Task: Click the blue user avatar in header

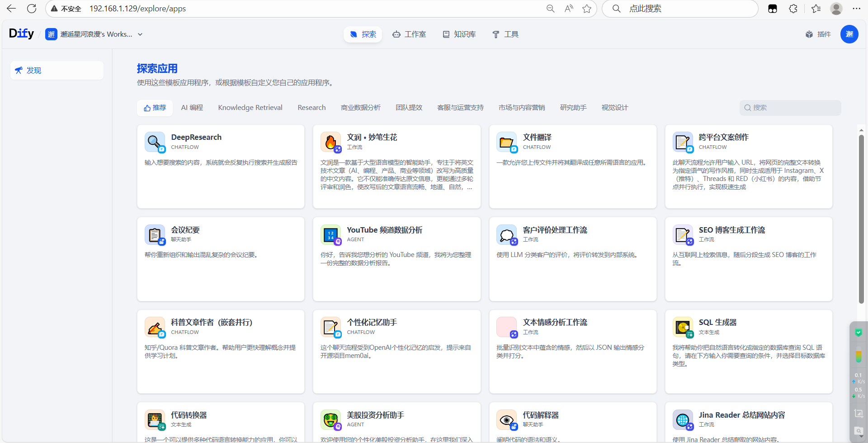Action: coord(849,34)
